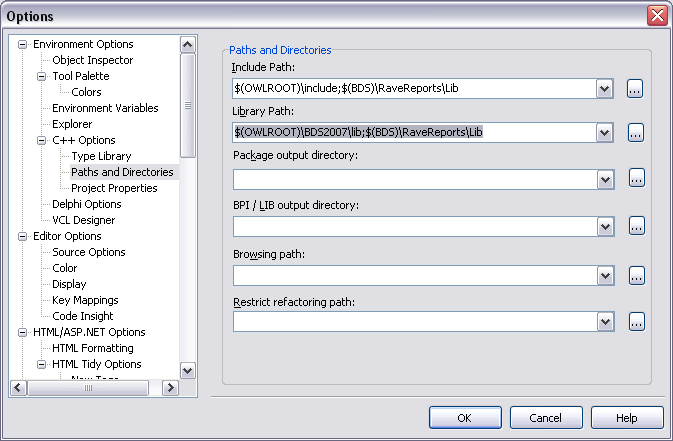This screenshot has width=673, height=441.
Task: Select the C++ Options tree item label
Action: tap(84, 140)
